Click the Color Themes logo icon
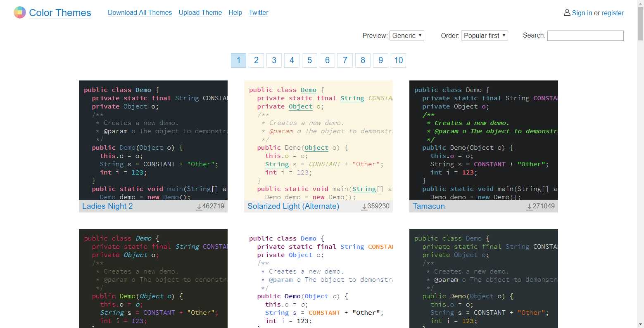Viewport: 644px width, 328px height. (20, 13)
